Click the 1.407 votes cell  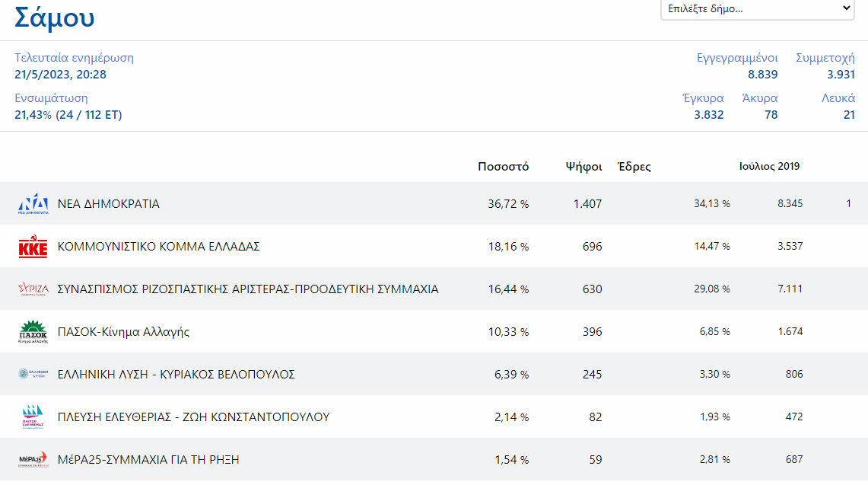(x=588, y=204)
